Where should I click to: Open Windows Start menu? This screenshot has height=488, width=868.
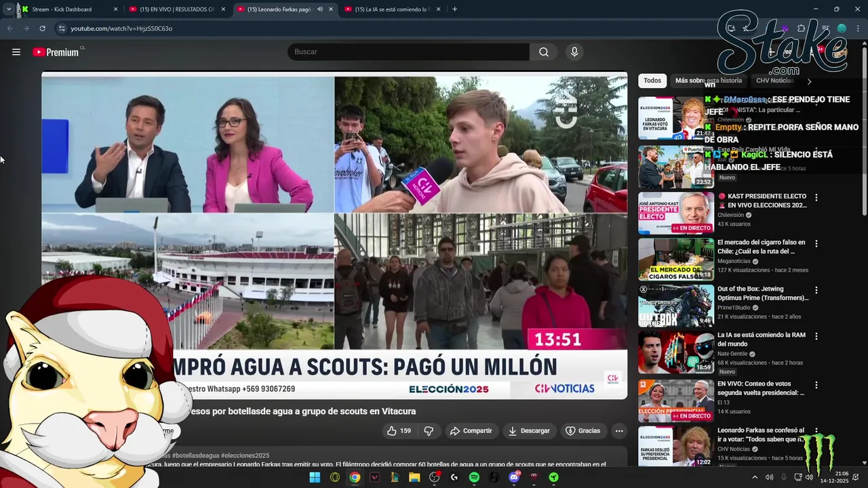pos(315,477)
